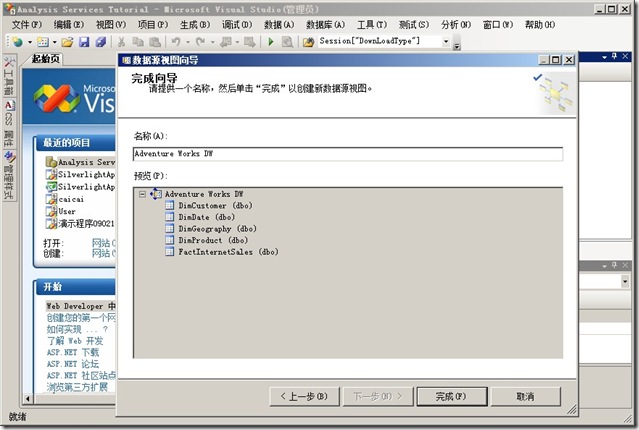Image resolution: width=639 pixels, height=430 pixels.
Task: Open the Session["DownLoadType"] find combo dropdown
Action: tap(446, 42)
